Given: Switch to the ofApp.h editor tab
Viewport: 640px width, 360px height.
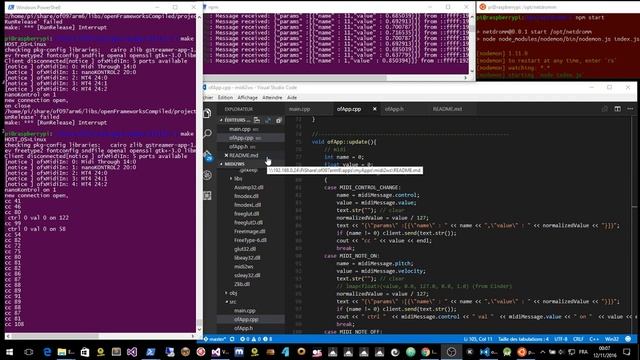Looking at the screenshot, I should tap(394, 109).
